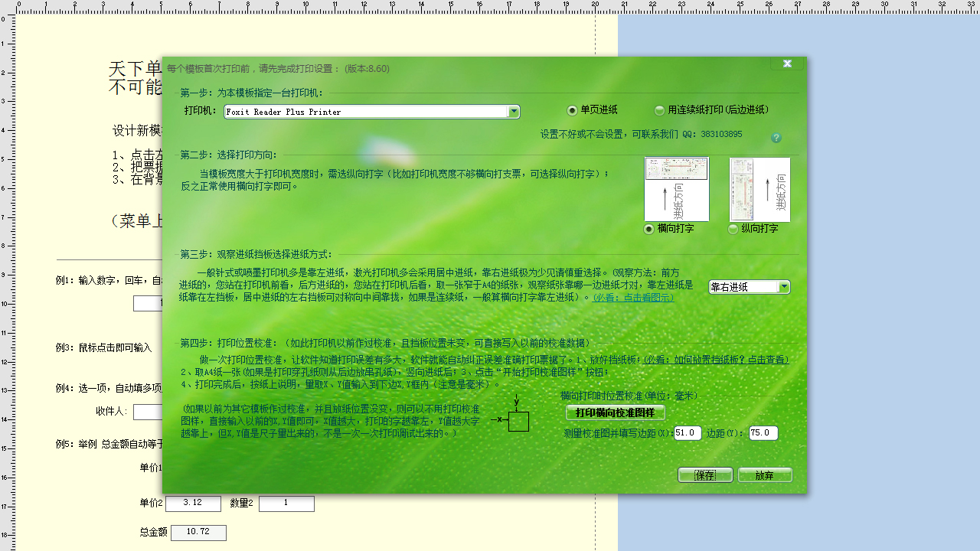This screenshot has width=980, height=551.
Task: Click the 边距(Y) field showing 75.0
Action: click(763, 433)
